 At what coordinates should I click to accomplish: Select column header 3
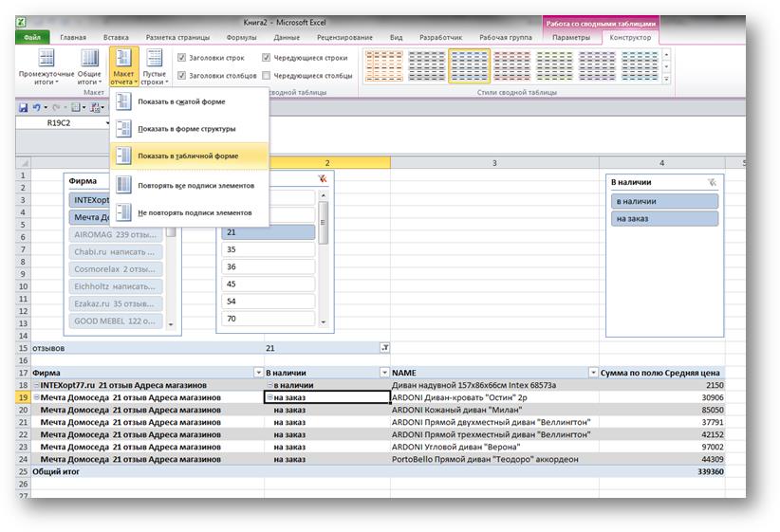(x=494, y=162)
